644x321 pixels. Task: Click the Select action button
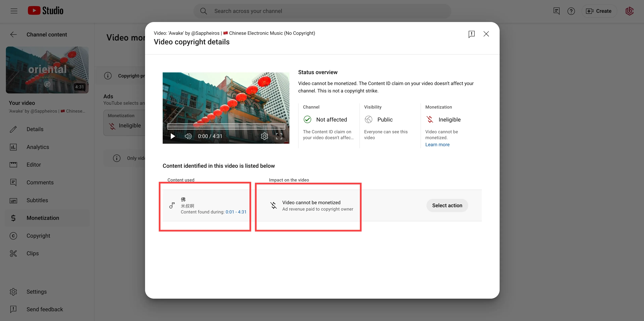(447, 205)
